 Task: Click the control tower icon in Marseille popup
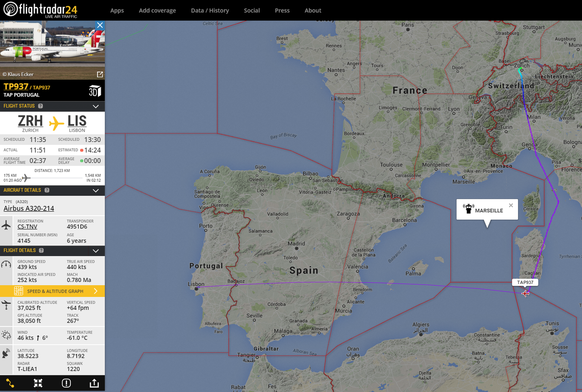pyautogui.click(x=468, y=209)
